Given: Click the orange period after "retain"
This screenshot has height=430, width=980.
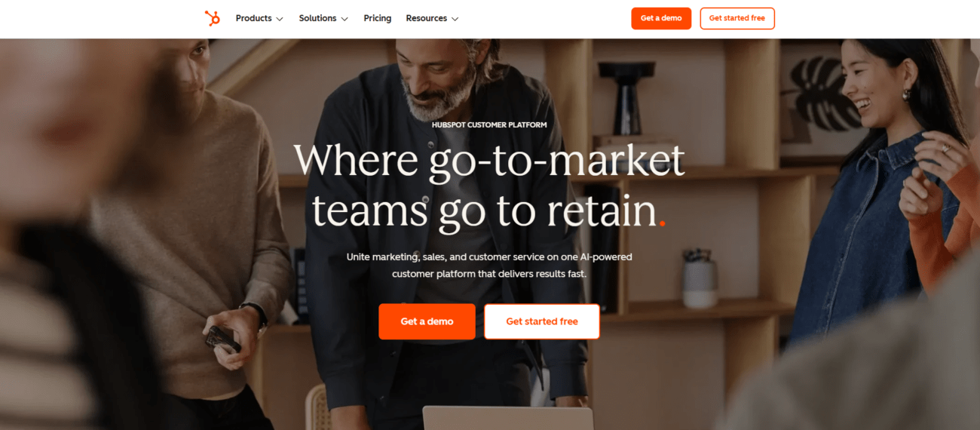Looking at the screenshot, I should pos(662,223).
